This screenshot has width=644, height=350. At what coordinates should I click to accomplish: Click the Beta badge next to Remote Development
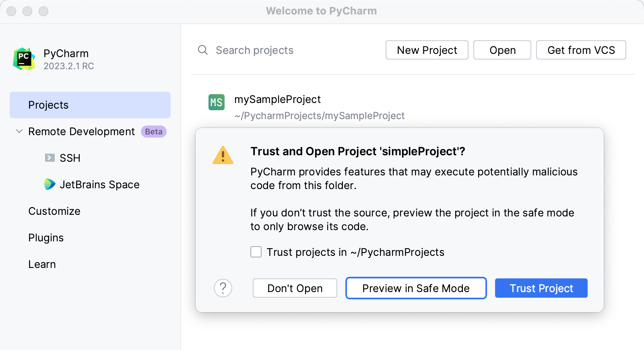point(153,132)
